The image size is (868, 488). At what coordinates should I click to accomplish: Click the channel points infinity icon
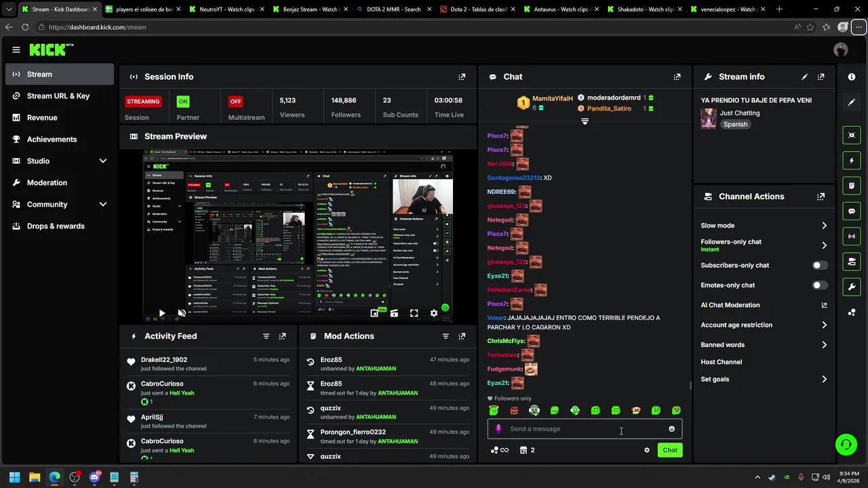click(500, 450)
